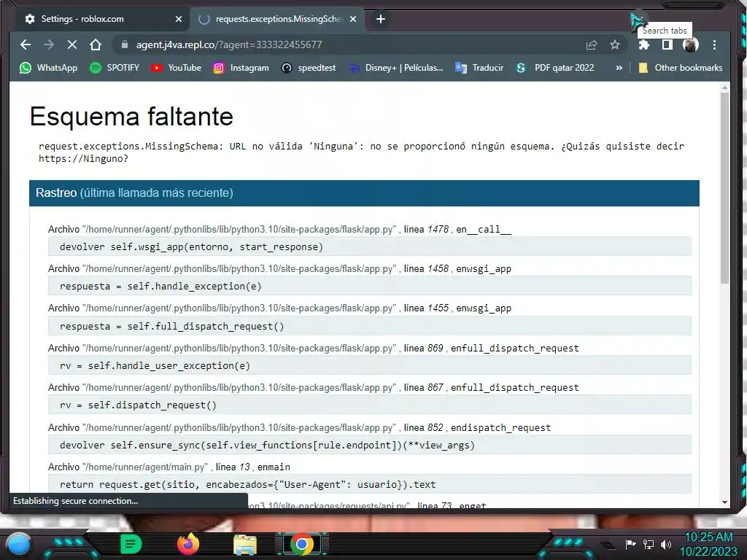The width and height of the screenshot is (747, 560).
Task: Open the Action Center flag icon
Action: point(631,544)
